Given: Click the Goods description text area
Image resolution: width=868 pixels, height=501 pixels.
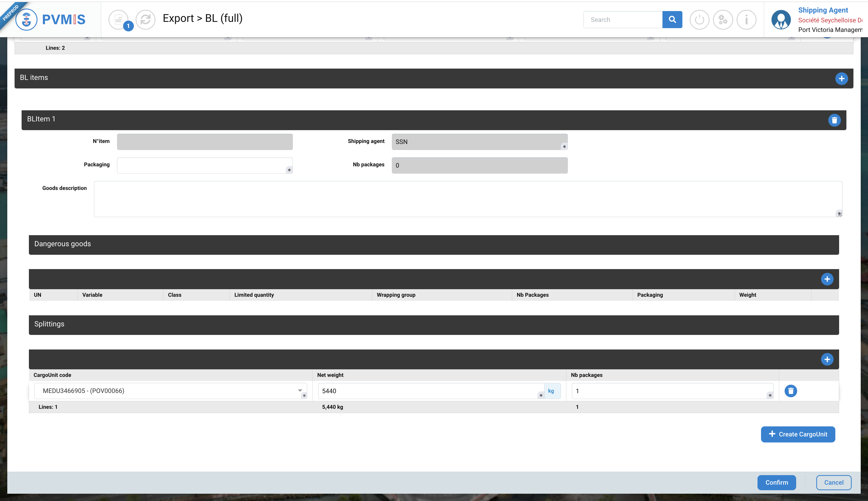Looking at the screenshot, I should click(468, 199).
